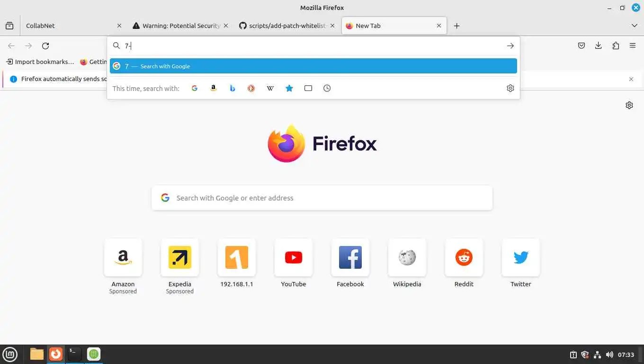Viewport: 644px width, 364px height.
Task: Search this time with Wikipedia icon
Action: tap(270, 88)
